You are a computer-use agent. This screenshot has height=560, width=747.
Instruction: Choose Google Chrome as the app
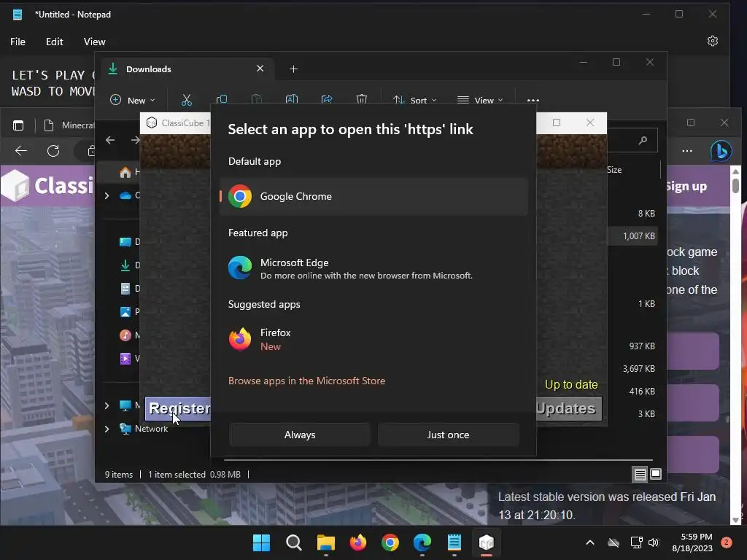[374, 196]
